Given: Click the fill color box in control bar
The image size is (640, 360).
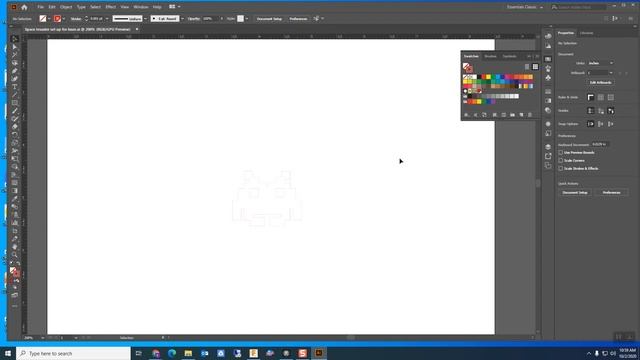Looking at the screenshot, I should point(43,19).
